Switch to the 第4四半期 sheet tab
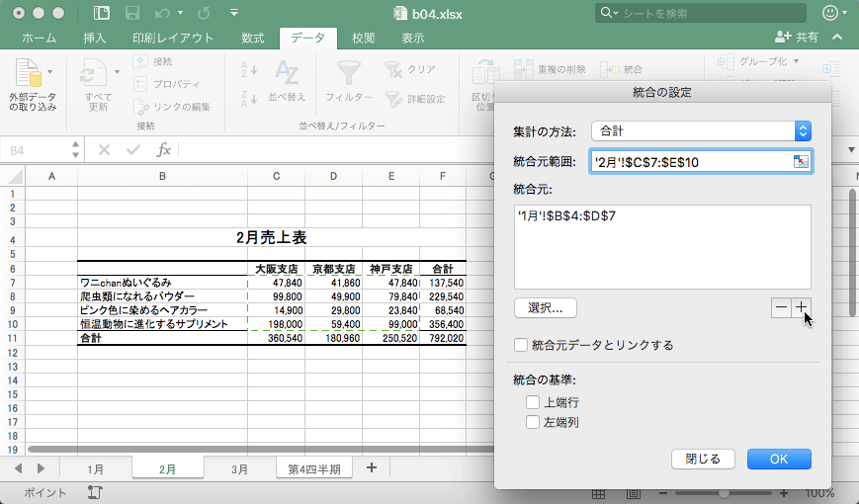Viewport: 859px width, 504px height. pyautogui.click(x=314, y=469)
